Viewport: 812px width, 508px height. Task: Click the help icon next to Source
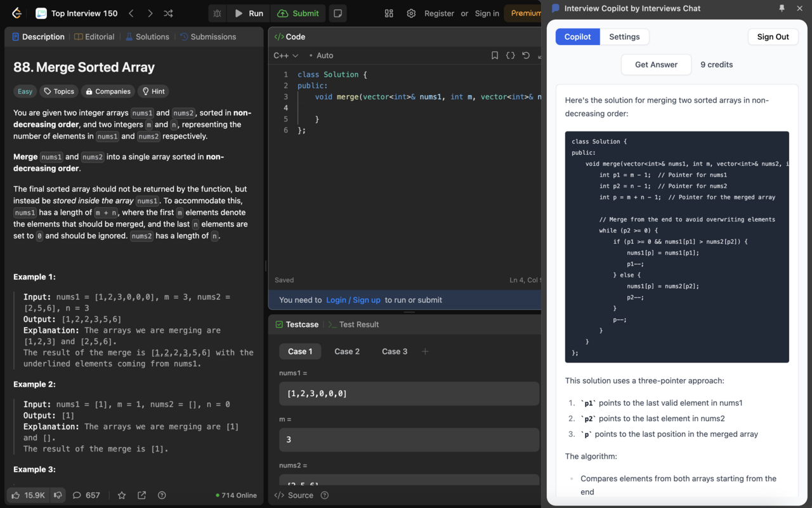click(x=325, y=495)
